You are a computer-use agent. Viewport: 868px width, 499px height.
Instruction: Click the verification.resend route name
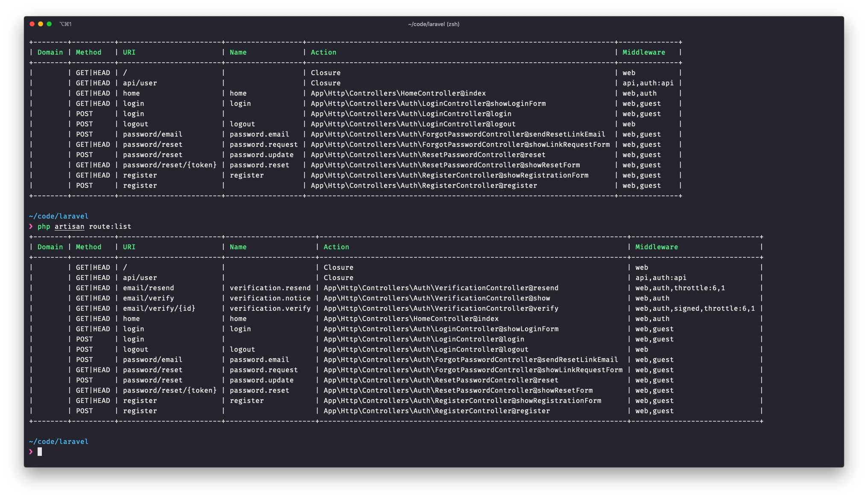click(270, 288)
